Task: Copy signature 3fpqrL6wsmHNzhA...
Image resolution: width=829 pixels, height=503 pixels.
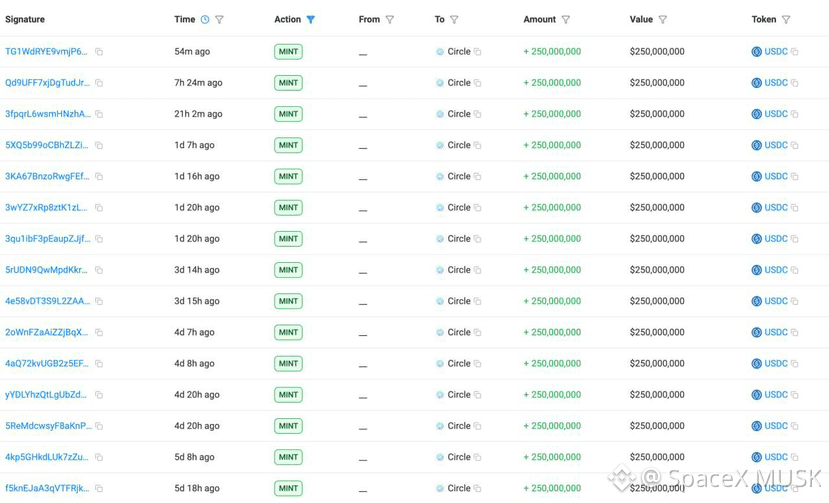Action: [x=99, y=114]
